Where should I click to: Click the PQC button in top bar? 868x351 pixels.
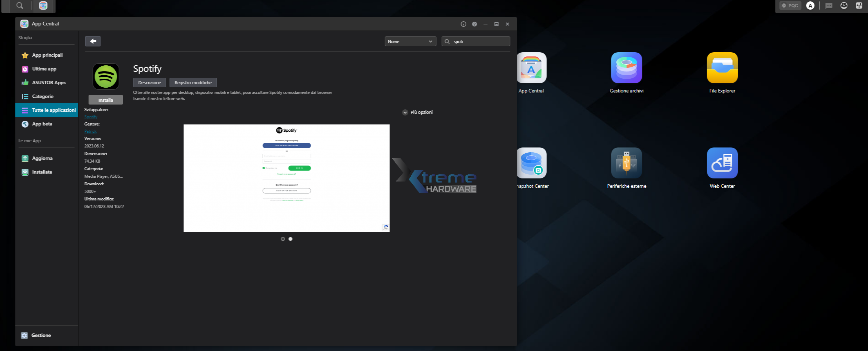[790, 6]
